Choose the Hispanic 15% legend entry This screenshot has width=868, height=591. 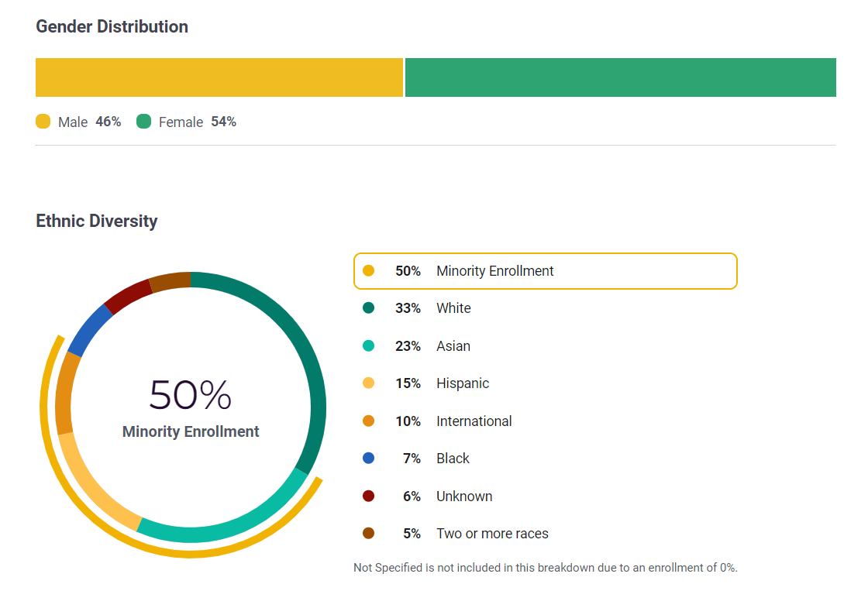tap(462, 383)
